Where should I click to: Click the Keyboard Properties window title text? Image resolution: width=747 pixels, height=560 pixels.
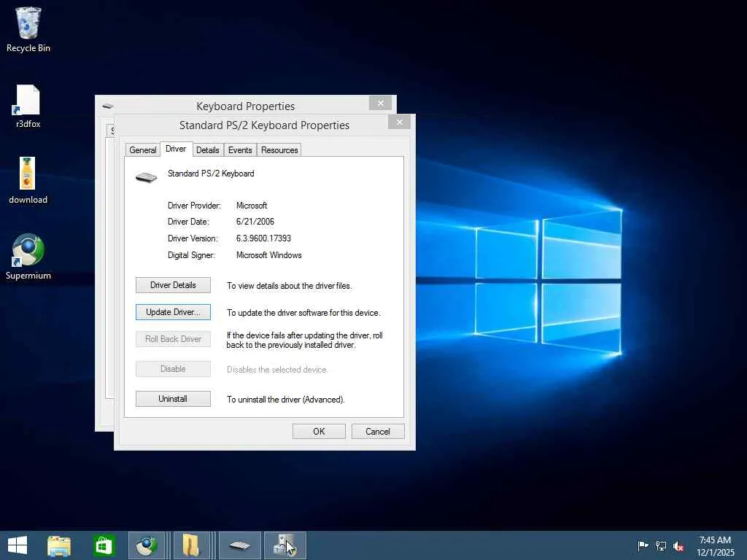point(245,106)
